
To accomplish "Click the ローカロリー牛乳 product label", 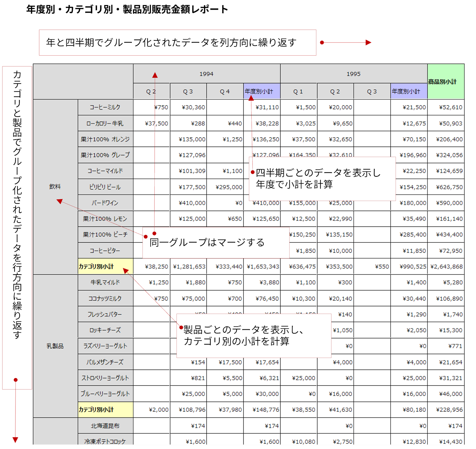I will click(x=105, y=123).
